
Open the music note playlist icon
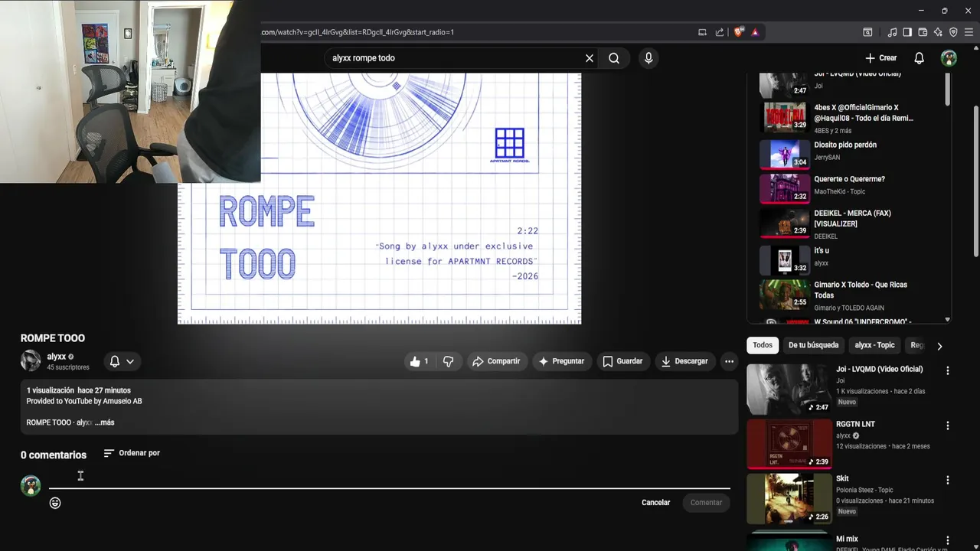pyautogui.click(x=892, y=32)
